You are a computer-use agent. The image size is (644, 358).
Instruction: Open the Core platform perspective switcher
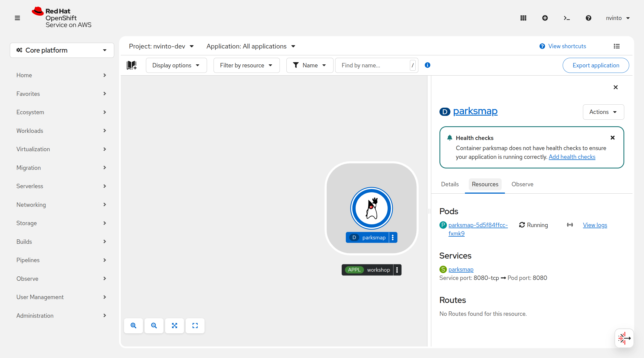coord(62,50)
